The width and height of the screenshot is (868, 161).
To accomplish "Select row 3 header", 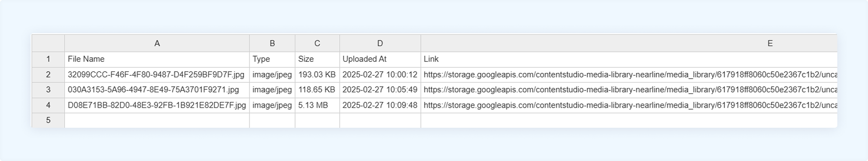I will pyautogui.click(x=48, y=90).
